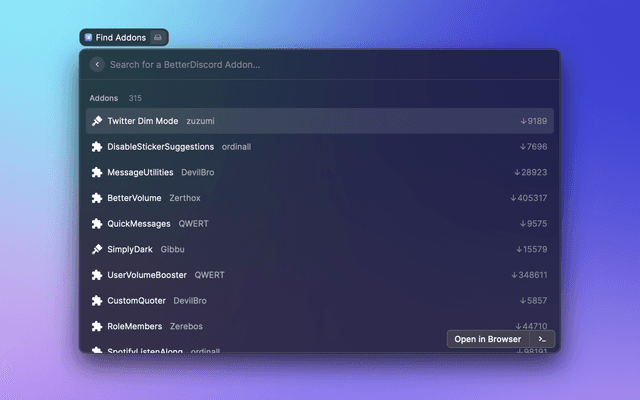Click the icon right of Find Addons label
The width and height of the screenshot is (640, 400).
coord(157,37)
